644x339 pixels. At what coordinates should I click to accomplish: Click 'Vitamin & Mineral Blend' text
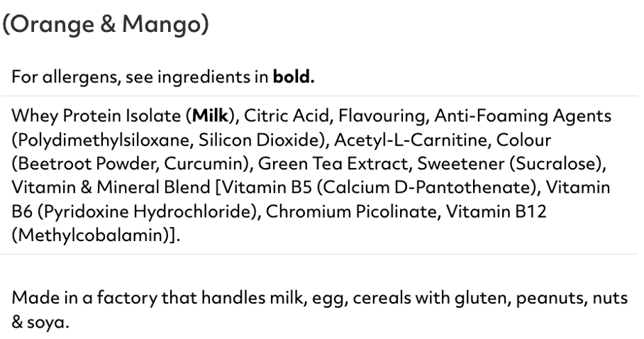pyautogui.click(x=111, y=187)
